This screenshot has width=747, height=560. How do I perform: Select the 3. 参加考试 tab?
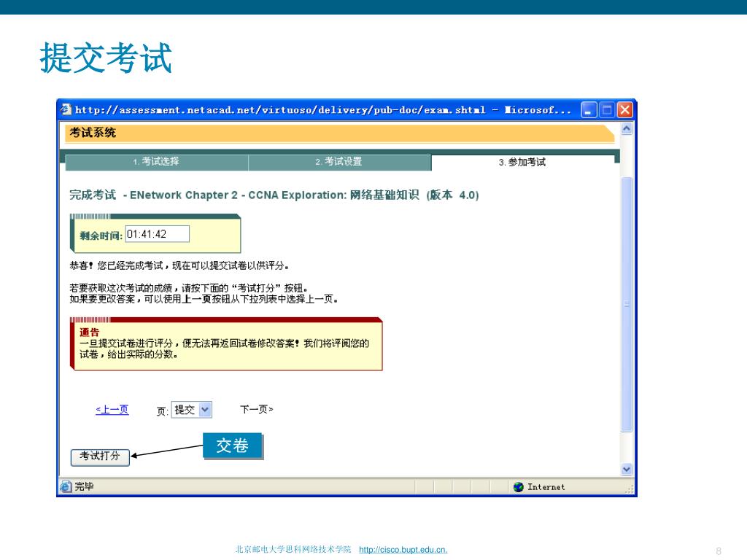tap(522, 163)
